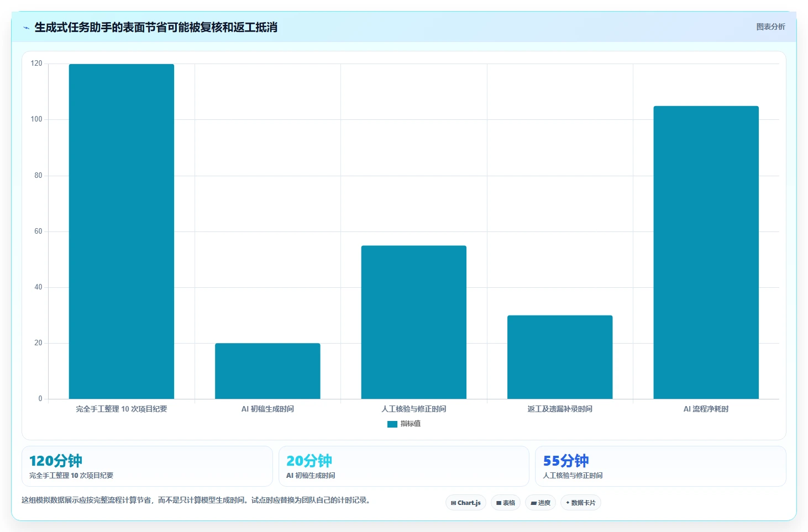Click x-axis label AI 初稿生成时间
Viewport: 808px width, 532px height.
pyautogui.click(x=267, y=409)
